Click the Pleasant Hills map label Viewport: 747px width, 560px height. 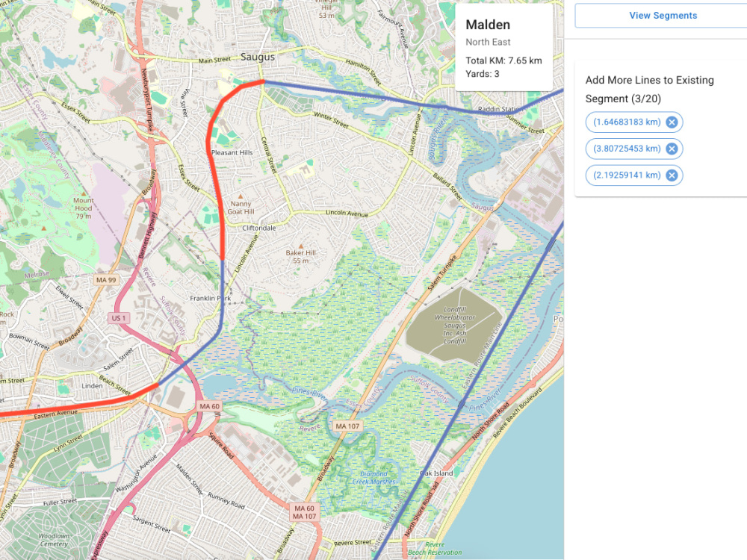[232, 153]
